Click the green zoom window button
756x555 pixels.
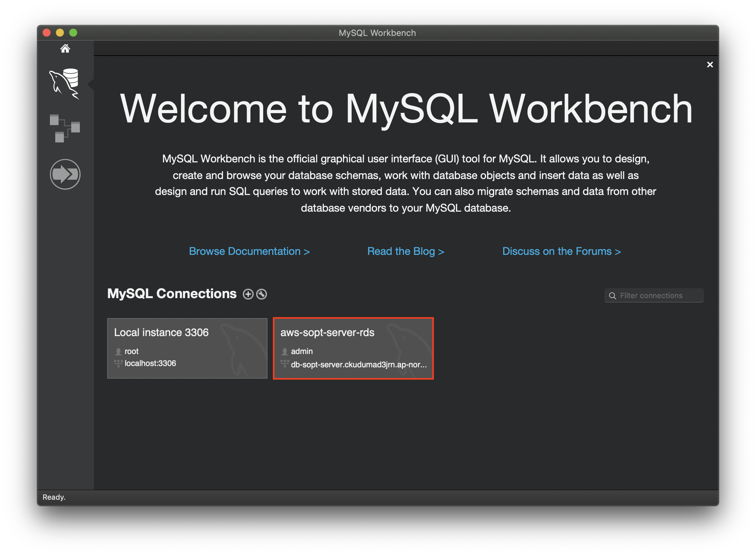73,33
